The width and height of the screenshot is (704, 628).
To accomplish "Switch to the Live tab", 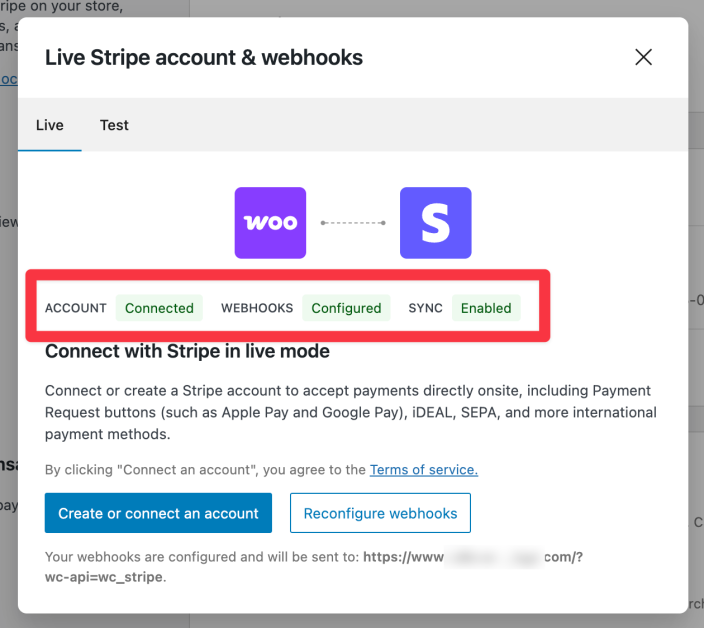I will pos(50,125).
